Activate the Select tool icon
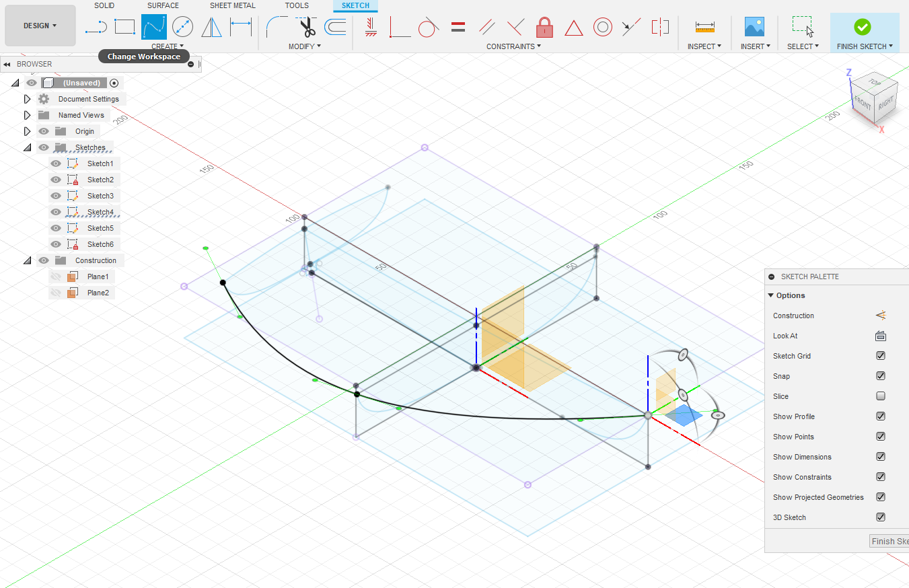 (803, 27)
